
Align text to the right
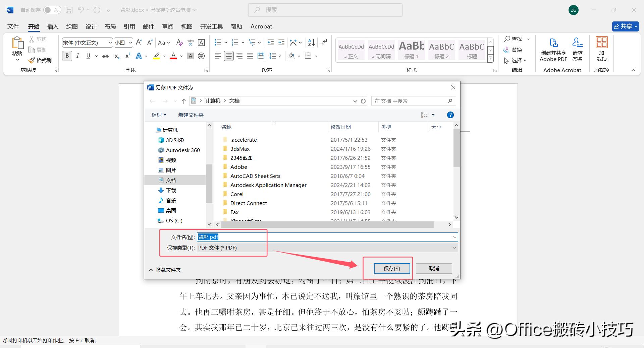pos(239,56)
